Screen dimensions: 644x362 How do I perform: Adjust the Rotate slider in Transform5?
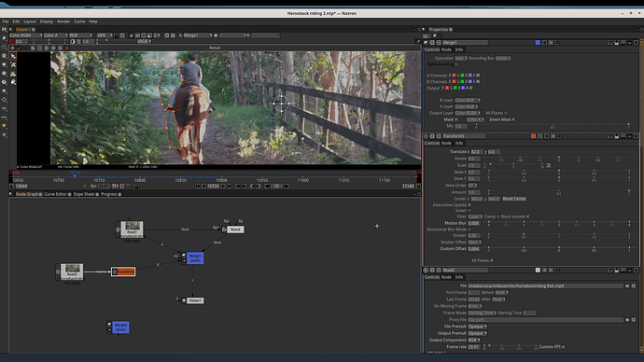(x=558, y=159)
